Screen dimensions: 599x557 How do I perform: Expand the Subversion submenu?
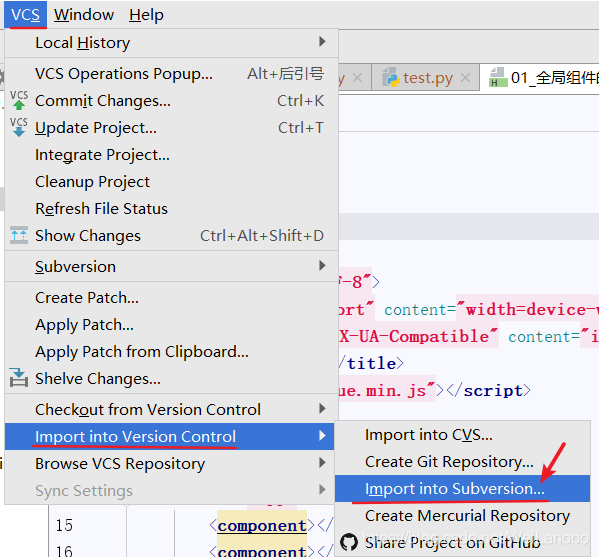[x=172, y=266]
